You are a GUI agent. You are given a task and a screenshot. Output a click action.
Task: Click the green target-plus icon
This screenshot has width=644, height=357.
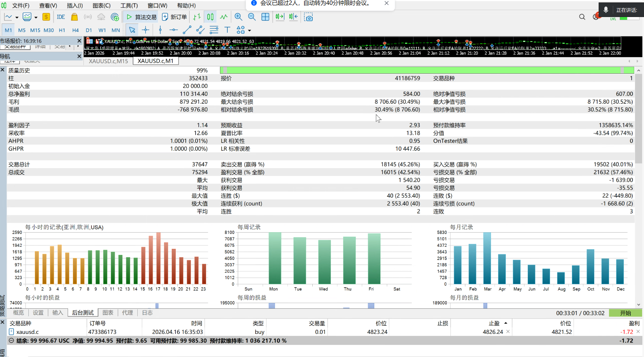click(115, 17)
